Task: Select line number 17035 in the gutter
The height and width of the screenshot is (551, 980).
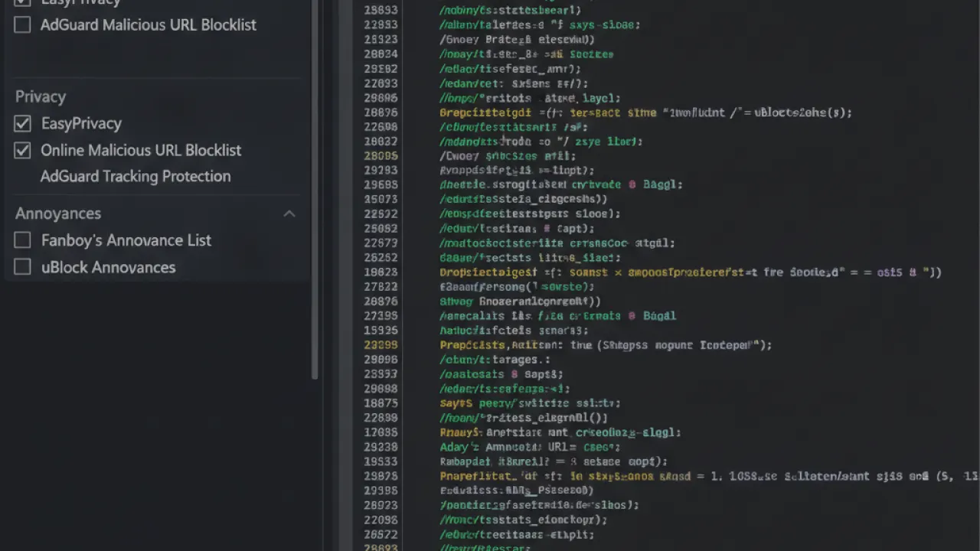Action: click(381, 432)
